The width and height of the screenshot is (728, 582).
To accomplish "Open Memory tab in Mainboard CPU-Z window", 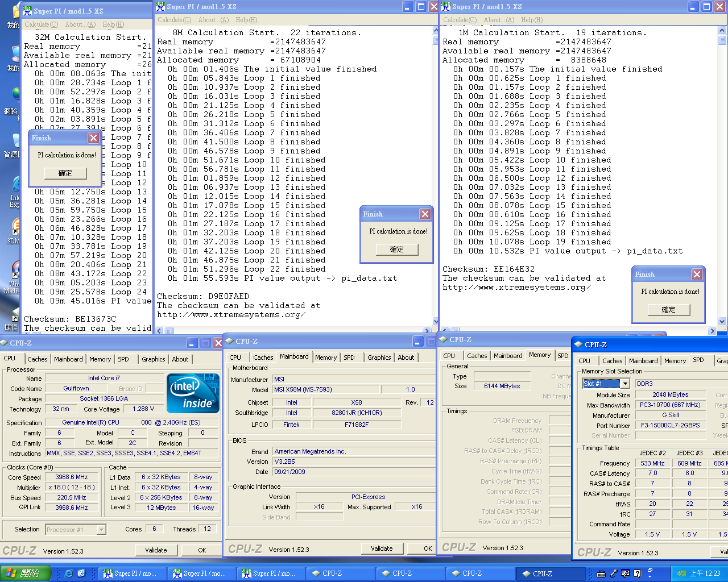I will pyautogui.click(x=326, y=357).
